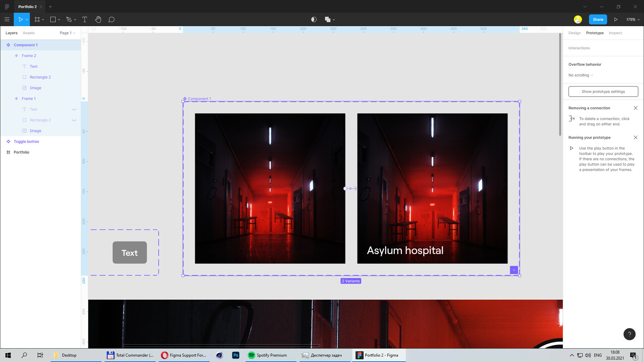Click the add variant plus button
Image resolution: width=644 pixels, height=362 pixels.
tap(514, 270)
